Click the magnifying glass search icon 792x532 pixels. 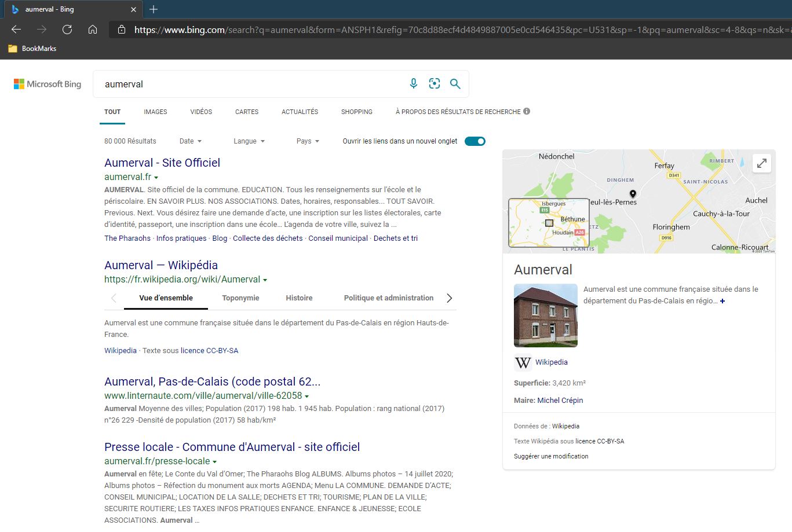coord(455,84)
